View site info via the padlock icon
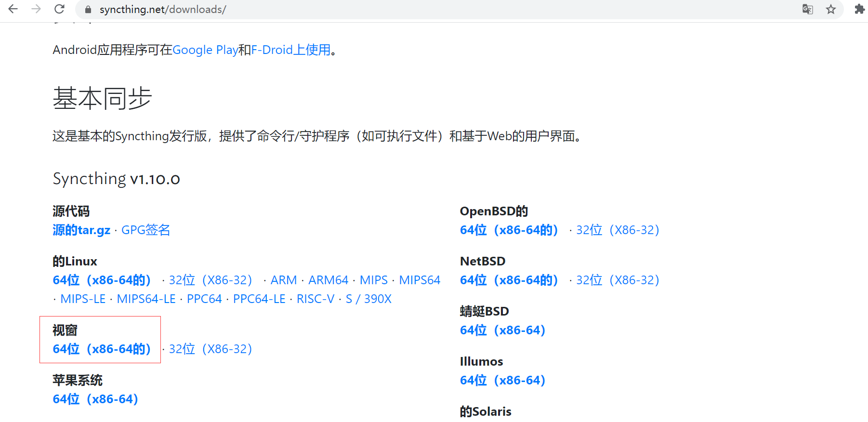 (88, 10)
